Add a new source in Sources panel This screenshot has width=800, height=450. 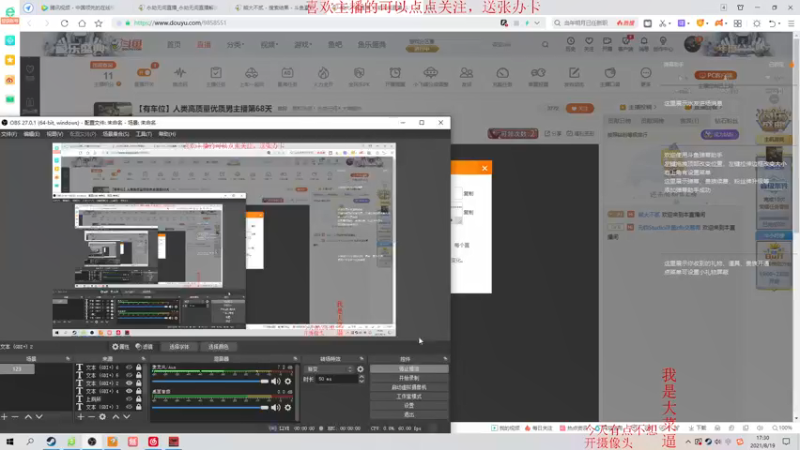pos(80,417)
